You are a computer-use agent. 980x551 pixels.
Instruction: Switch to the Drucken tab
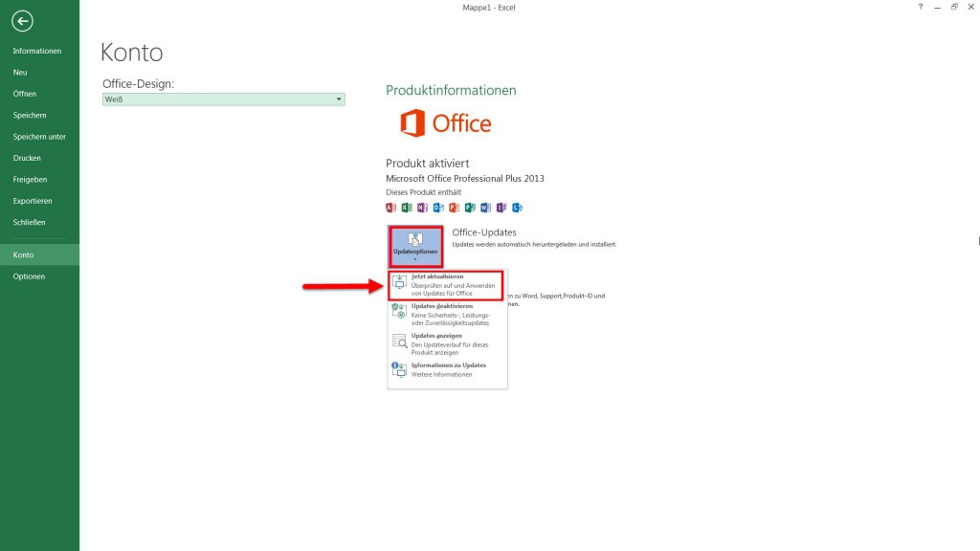(x=27, y=158)
